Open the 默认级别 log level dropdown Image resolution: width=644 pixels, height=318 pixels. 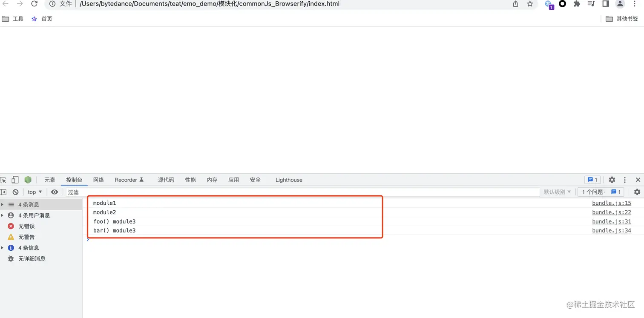(557, 192)
